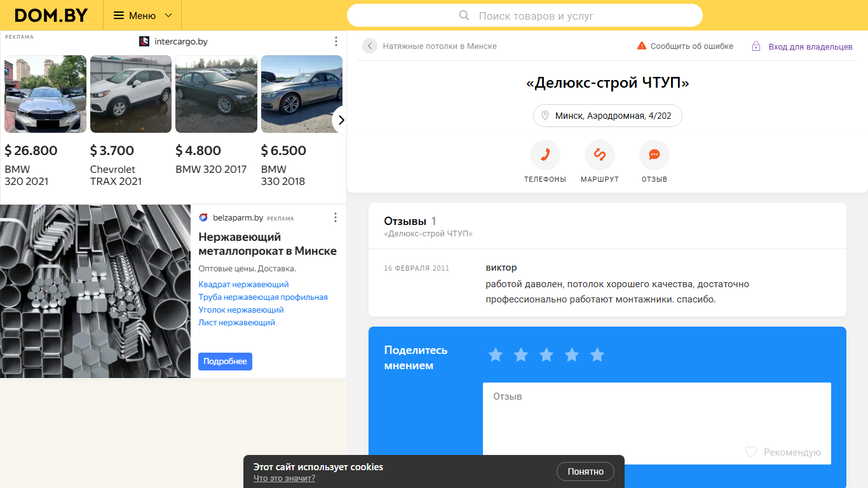This screenshot has width=868, height=488.
Task: Open intercargo.by ad options menu
Action: tap(336, 41)
